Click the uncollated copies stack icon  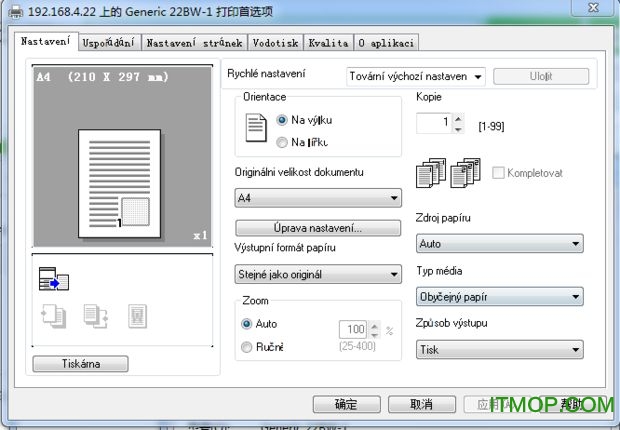pos(431,173)
